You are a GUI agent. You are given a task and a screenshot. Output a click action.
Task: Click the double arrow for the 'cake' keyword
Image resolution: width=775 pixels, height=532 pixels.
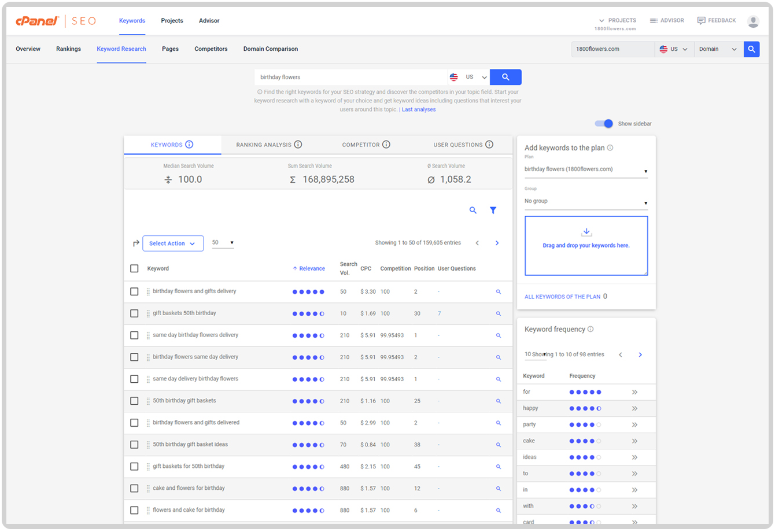(634, 441)
